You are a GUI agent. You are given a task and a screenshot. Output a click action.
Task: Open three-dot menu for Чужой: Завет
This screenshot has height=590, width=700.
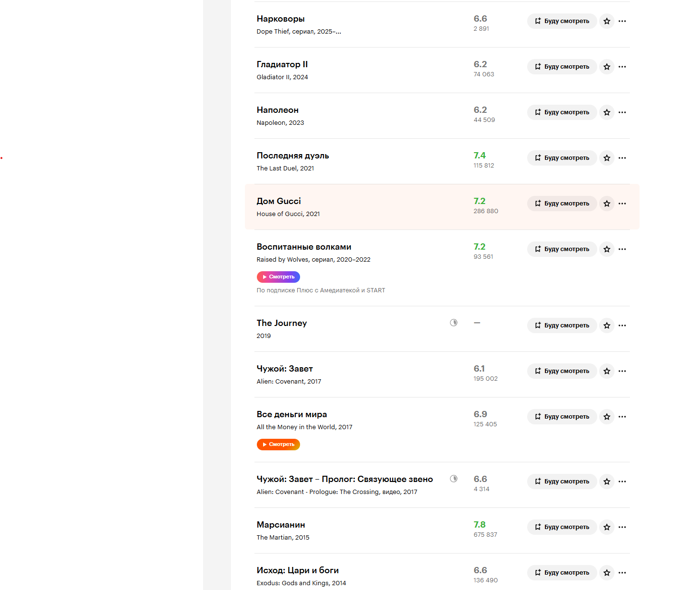(x=622, y=371)
